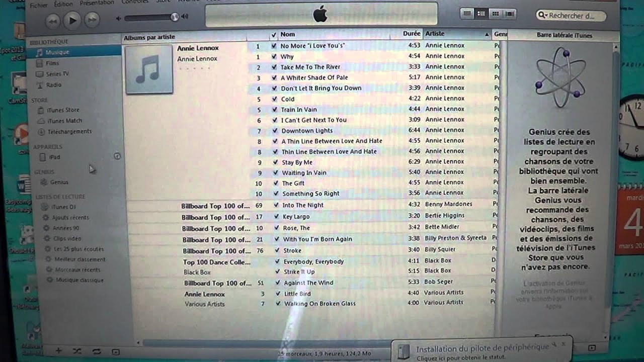Click the eject icon next to iPad
Image resolution: width=644 pixels, height=362 pixels.
click(117, 156)
